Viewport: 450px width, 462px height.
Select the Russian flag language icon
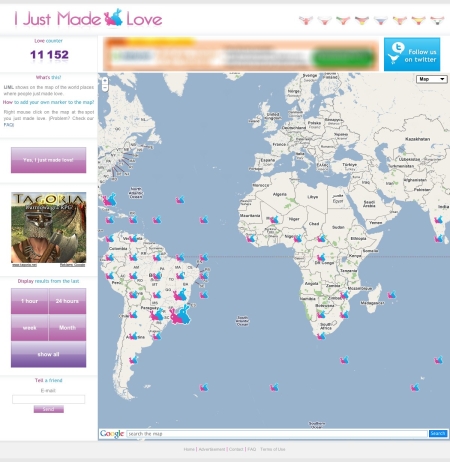pos(381,21)
